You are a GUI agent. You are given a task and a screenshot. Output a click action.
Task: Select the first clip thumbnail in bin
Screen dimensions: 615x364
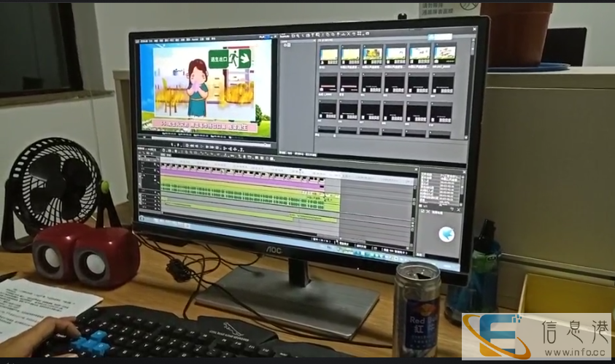329,54
